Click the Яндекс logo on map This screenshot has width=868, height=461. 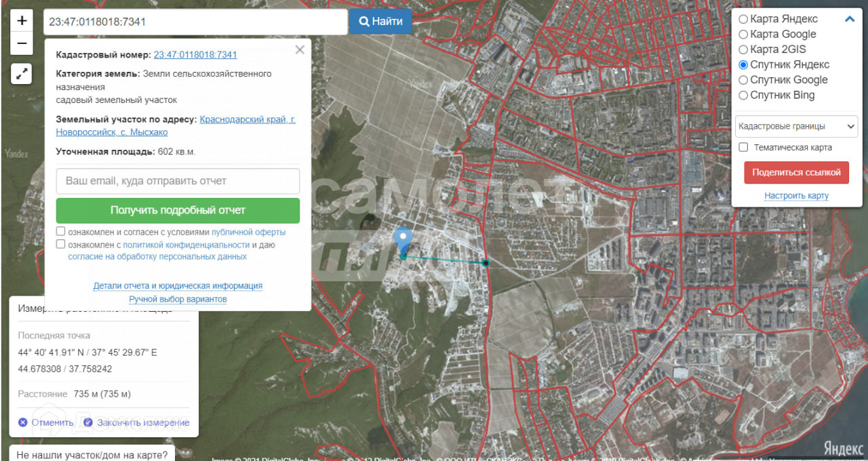point(844,448)
